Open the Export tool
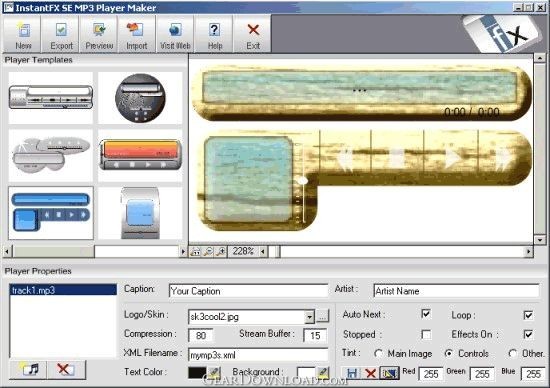The height and width of the screenshot is (388, 550). coord(61,34)
